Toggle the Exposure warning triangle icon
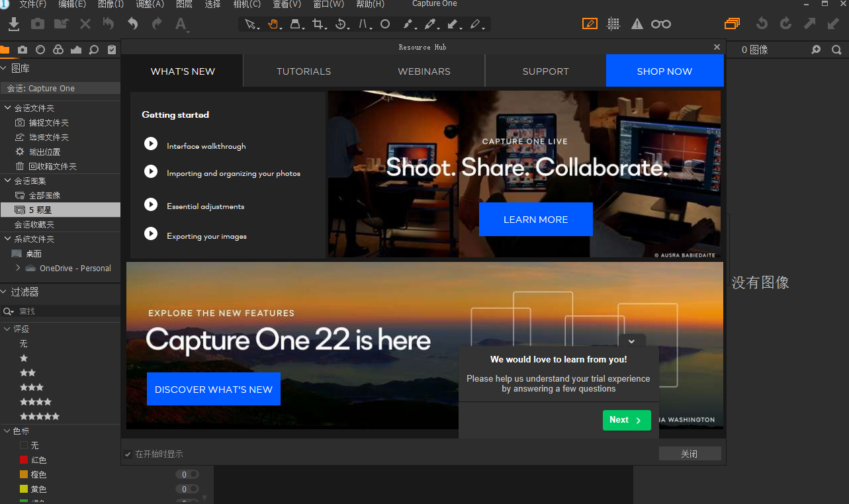Screen dimensions: 849x504 click(637, 24)
